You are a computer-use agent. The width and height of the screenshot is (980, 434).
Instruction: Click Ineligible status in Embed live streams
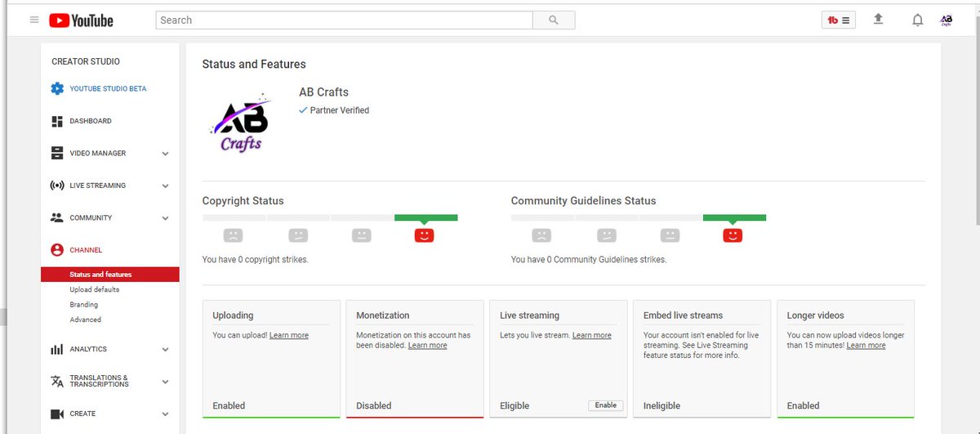click(663, 405)
